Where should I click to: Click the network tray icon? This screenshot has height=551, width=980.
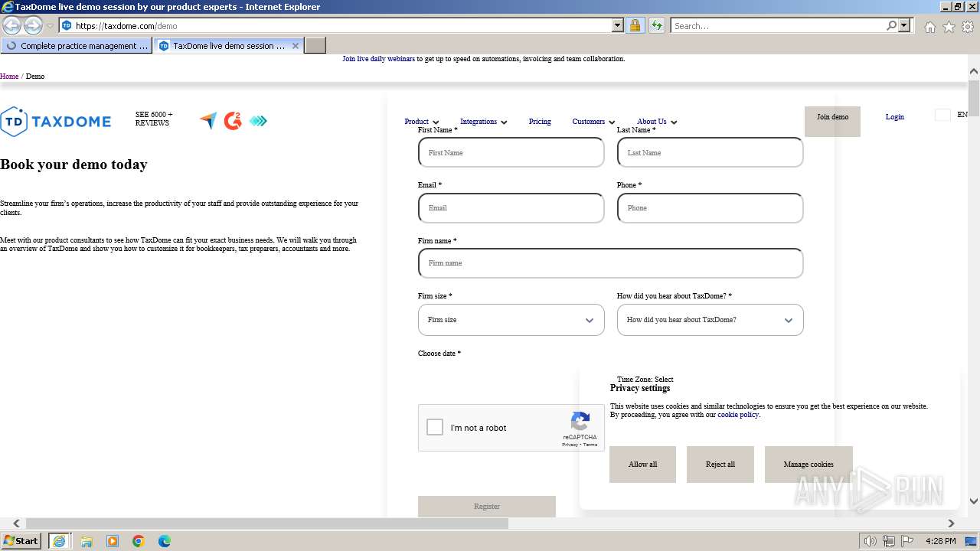(889, 541)
